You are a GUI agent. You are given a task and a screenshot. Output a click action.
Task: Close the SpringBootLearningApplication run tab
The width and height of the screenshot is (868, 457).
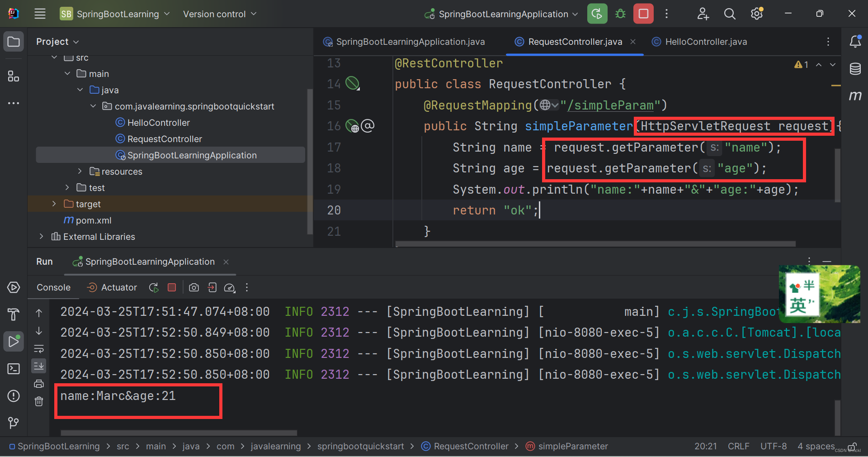click(x=226, y=262)
